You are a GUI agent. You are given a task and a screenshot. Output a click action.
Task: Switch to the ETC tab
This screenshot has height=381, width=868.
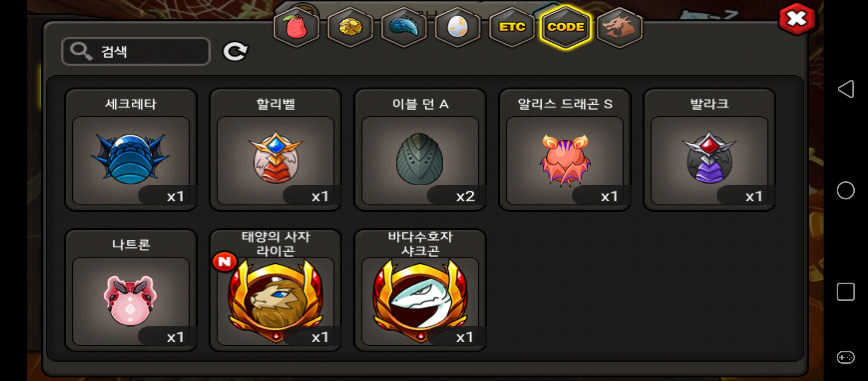pos(512,28)
